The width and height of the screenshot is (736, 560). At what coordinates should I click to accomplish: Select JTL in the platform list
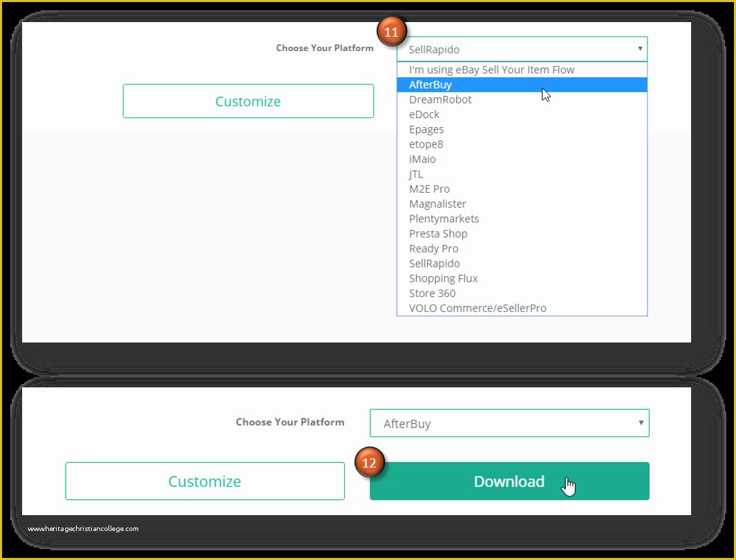point(522,174)
